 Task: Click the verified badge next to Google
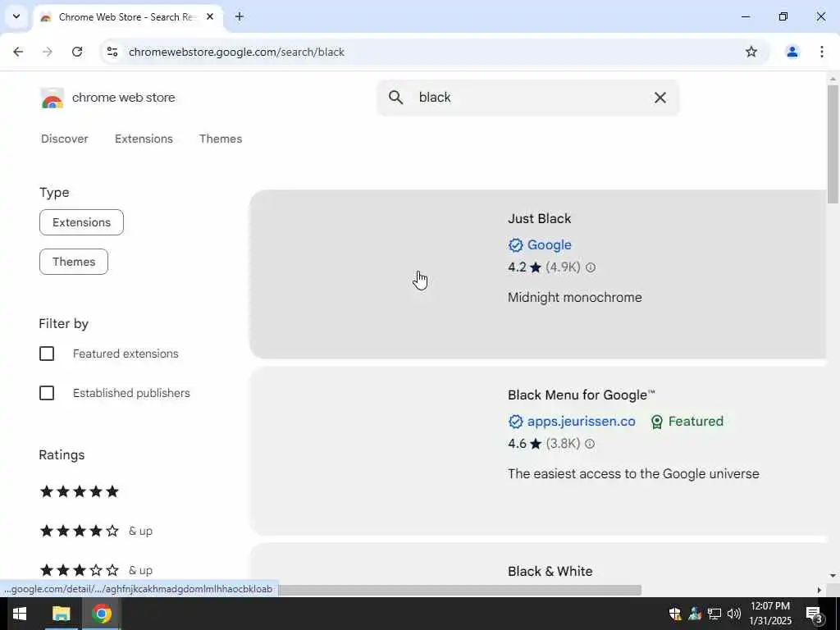(x=515, y=244)
